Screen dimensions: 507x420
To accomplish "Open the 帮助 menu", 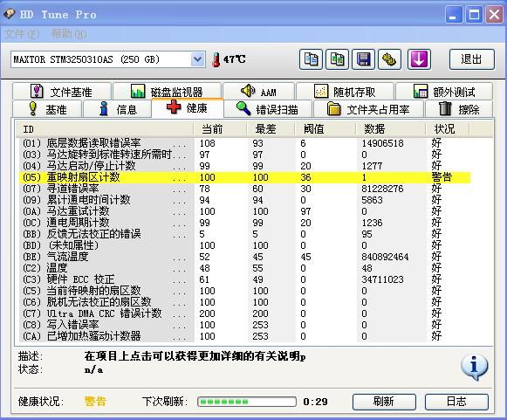I will click(x=69, y=34).
